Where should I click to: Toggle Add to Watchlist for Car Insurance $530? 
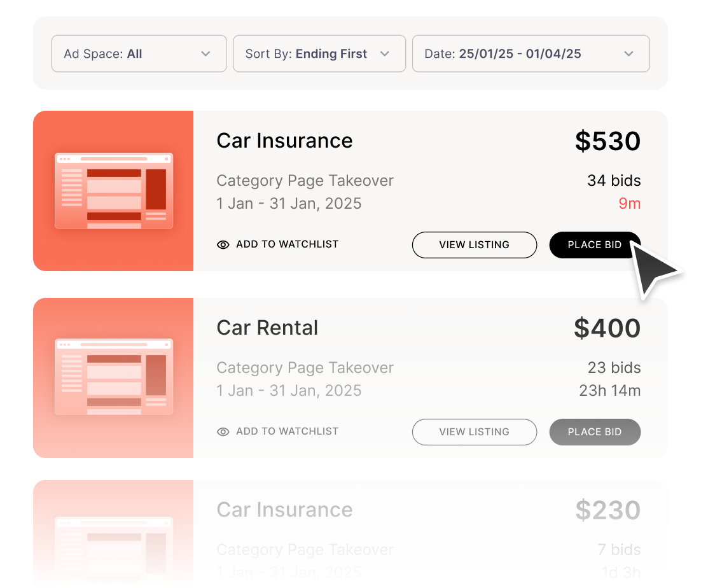[x=287, y=244]
